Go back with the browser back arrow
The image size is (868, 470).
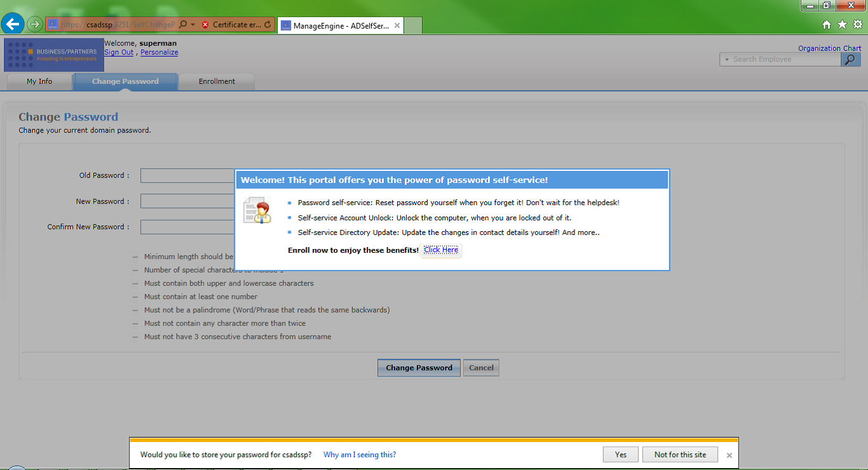coord(13,24)
